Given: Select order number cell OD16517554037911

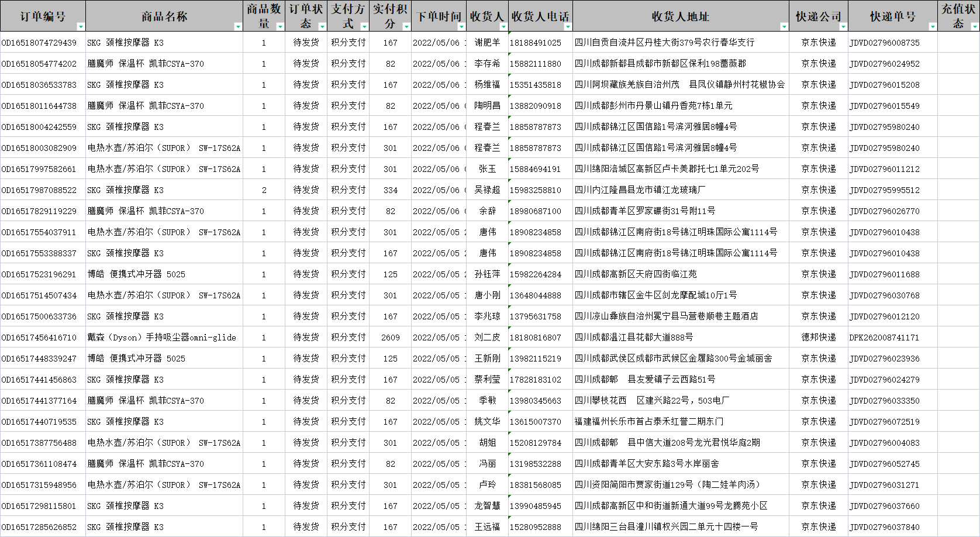Looking at the screenshot, I should 43,232.
